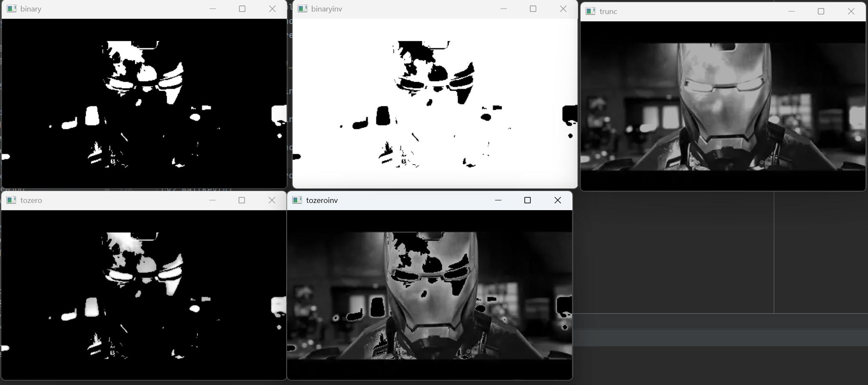The height and width of the screenshot is (385, 868).
Task: Click the tozero window's title icon
Action: [x=12, y=200]
